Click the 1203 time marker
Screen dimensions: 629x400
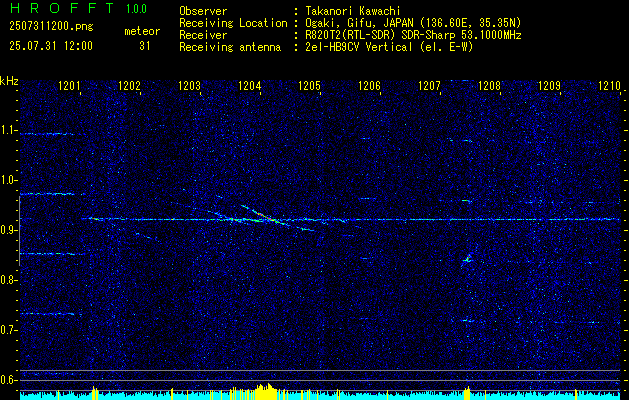pos(189,86)
